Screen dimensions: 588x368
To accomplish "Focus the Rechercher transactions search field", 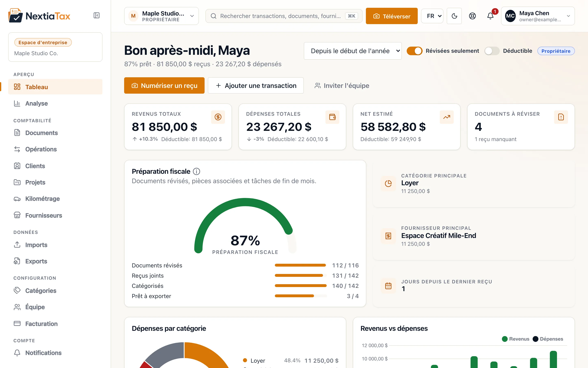I will [284, 16].
